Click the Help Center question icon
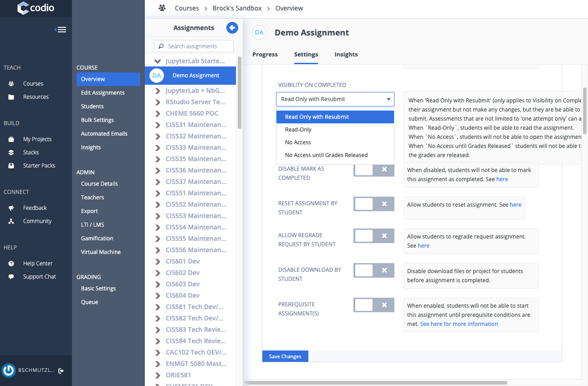588x386 pixels. [x=11, y=264]
